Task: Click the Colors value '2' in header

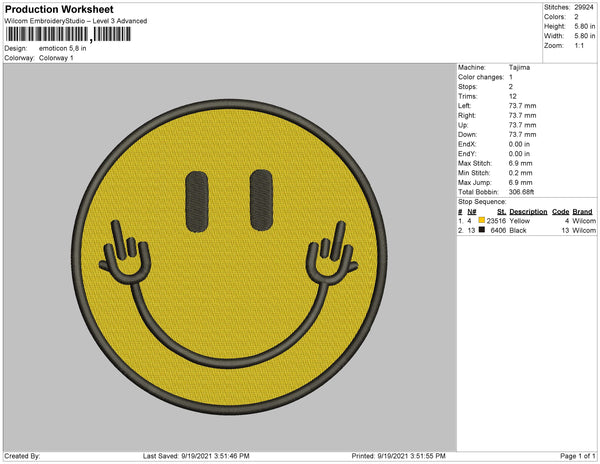Action: (x=576, y=17)
